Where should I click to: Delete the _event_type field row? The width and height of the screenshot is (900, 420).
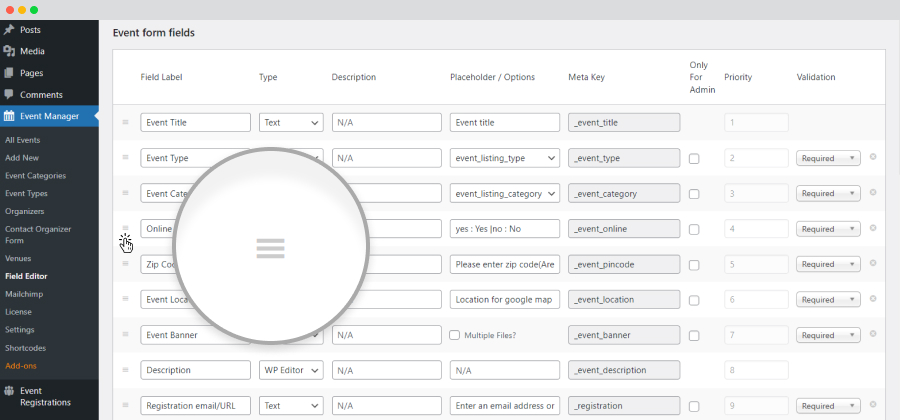pos(873,157)
